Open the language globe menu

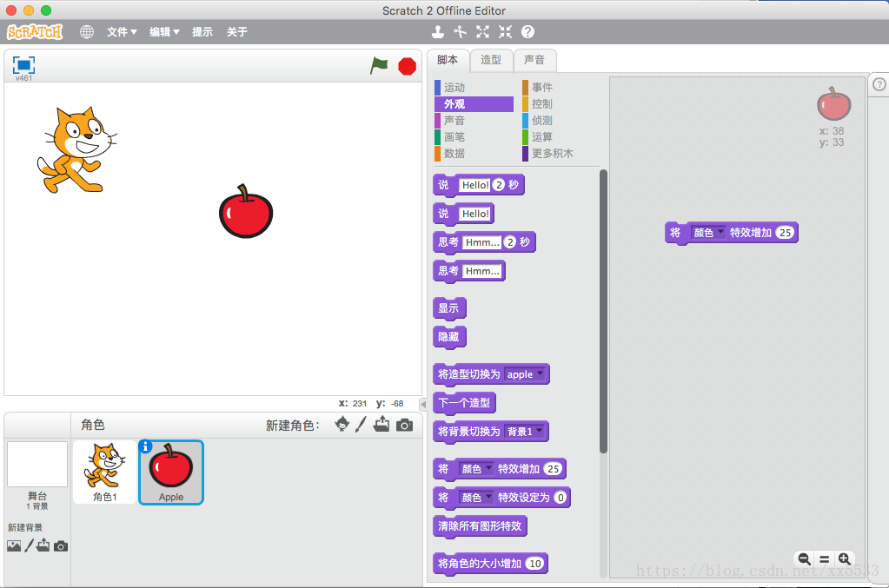(87, 32)
